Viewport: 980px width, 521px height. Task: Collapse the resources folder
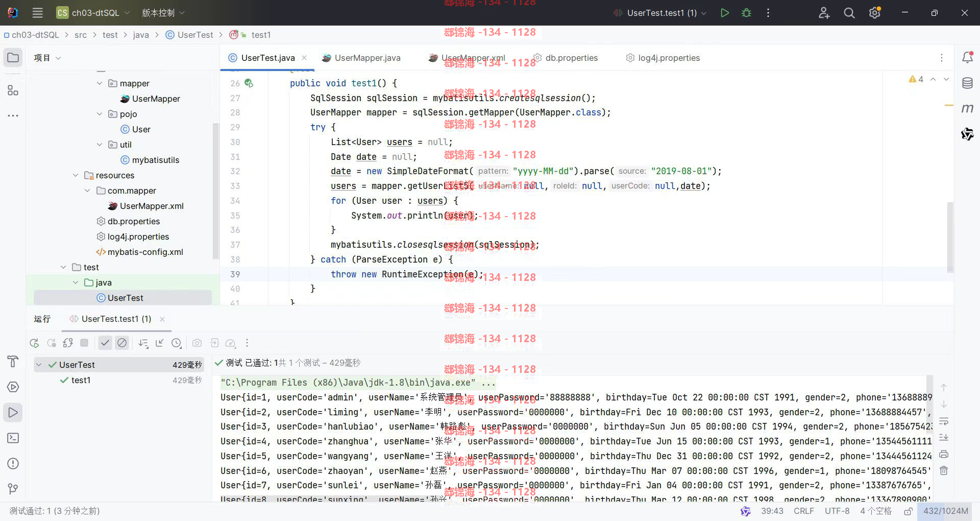pos(76,175)
